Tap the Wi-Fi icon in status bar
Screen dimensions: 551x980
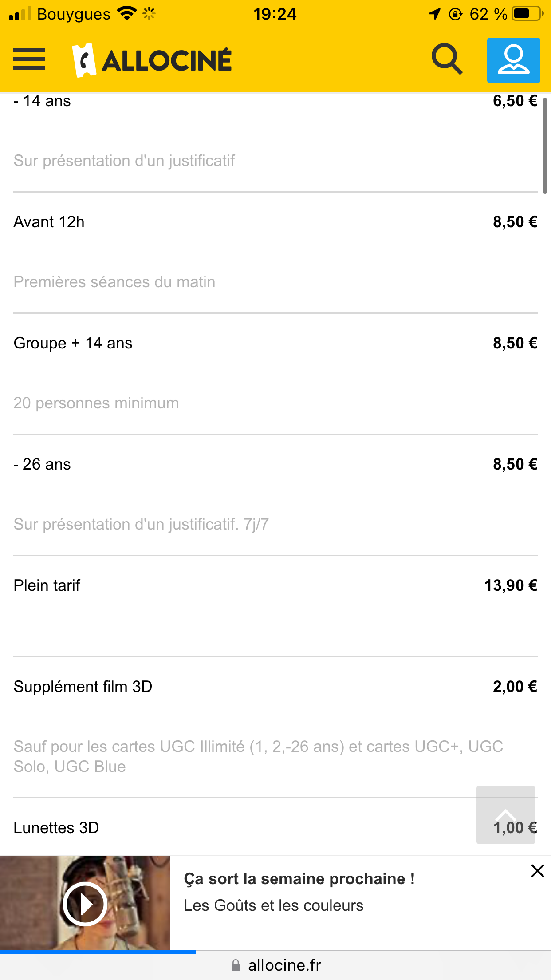(x=127, y=14)
